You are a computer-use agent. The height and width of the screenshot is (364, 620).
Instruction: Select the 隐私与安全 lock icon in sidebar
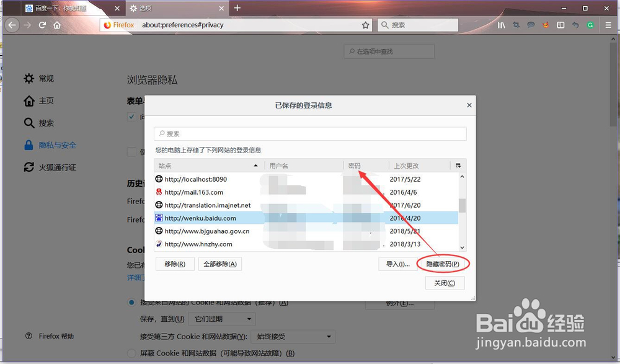click(x=29, y=144)
